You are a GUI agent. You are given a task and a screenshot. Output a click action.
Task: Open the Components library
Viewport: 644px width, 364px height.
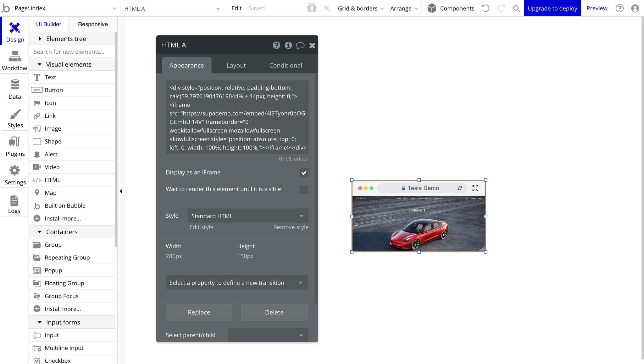click(450, 8)
